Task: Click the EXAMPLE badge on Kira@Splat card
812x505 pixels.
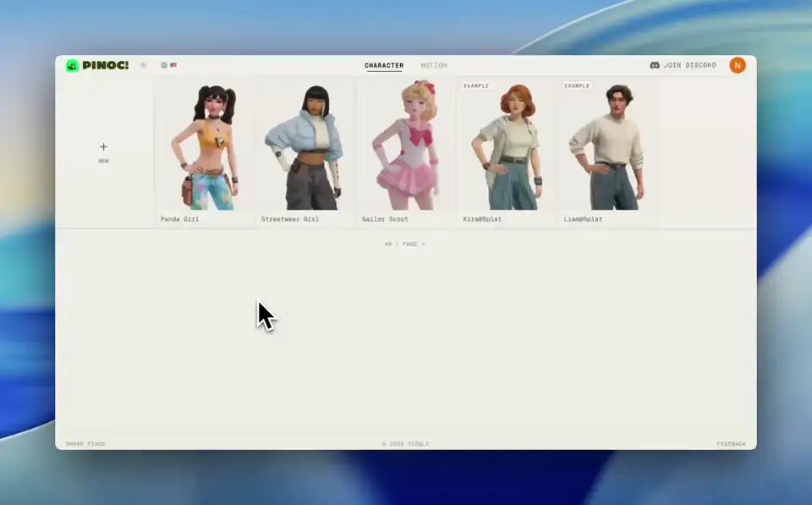Action: (x=476, y=86)
